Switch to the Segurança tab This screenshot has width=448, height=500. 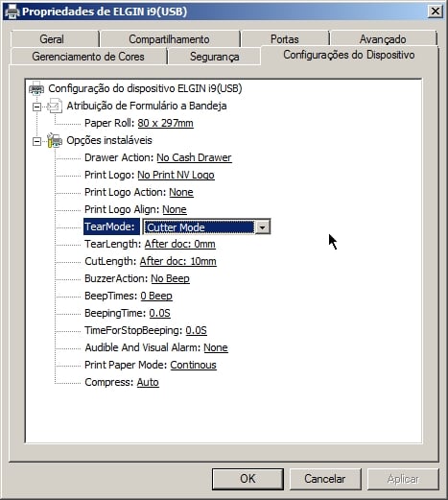[x=215, y=57]
